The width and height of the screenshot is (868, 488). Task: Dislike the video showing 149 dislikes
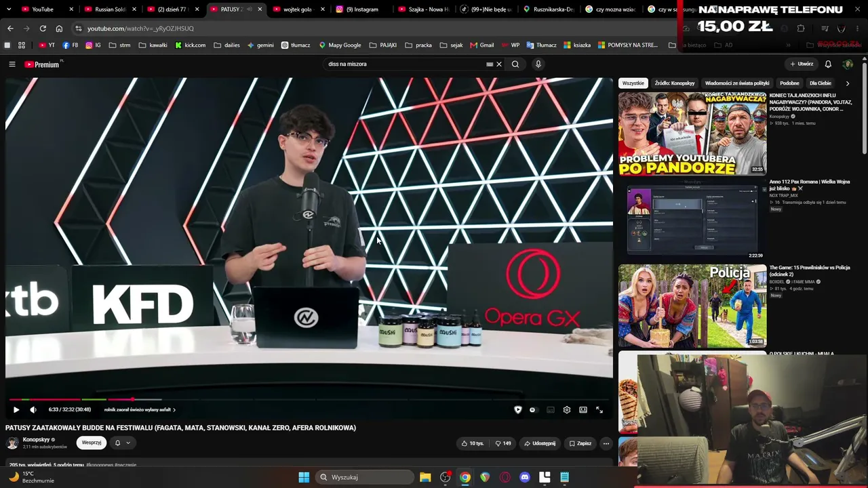click(503, 443)
